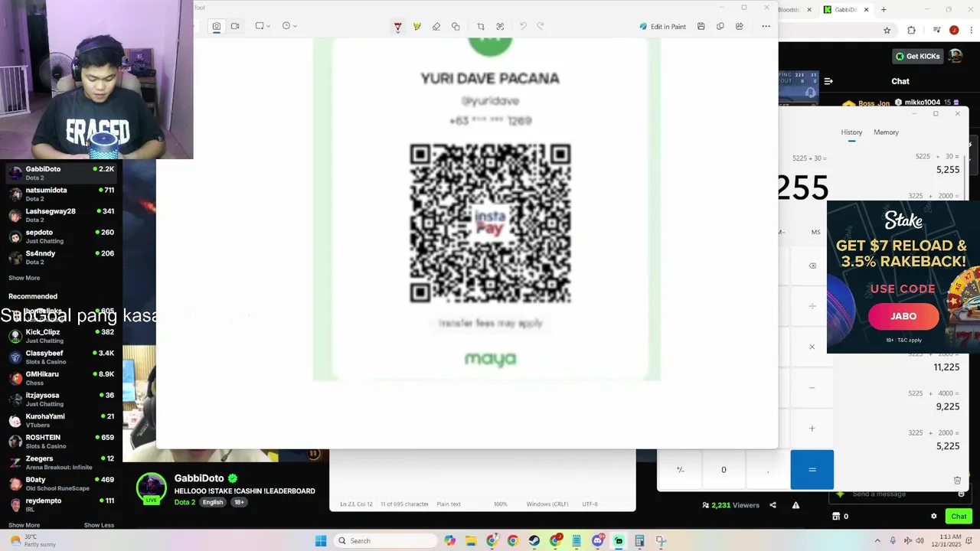This screenshot has height=551, width=980.
Task: Click JABO promo code button
Action: [x=903, y=316]
